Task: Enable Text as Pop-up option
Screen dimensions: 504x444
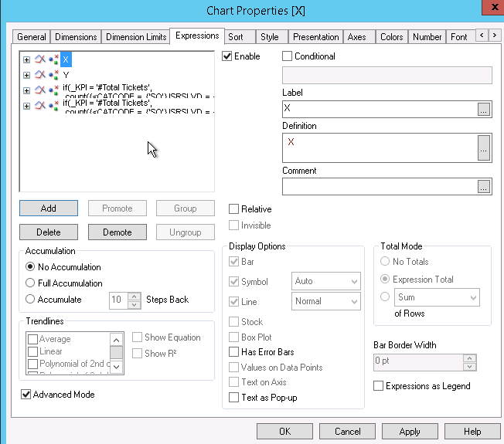Action: (x=233, y=398)
